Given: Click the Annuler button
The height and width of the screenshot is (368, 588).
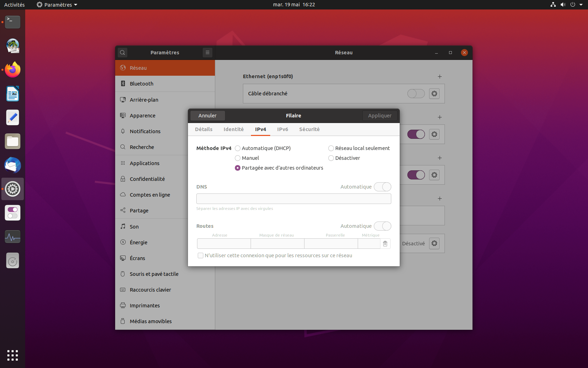Looking at the screenshot, I should [x=207, y=116].
